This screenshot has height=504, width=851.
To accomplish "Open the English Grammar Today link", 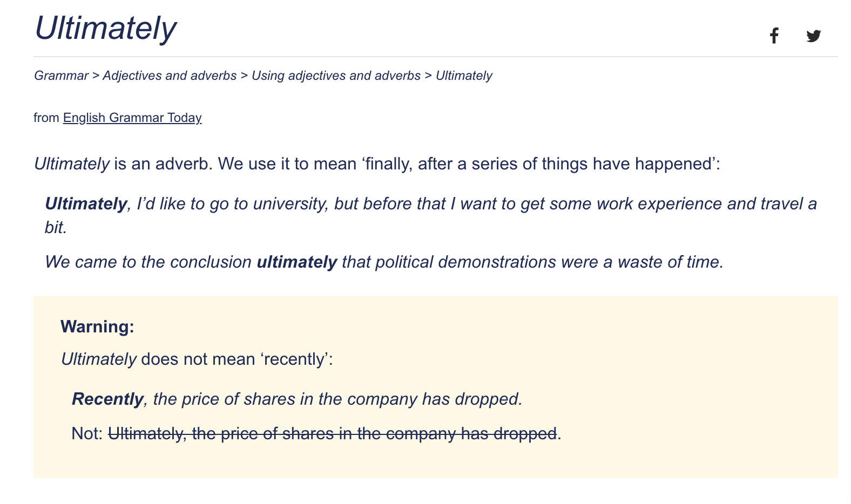I will coord(132,118).
